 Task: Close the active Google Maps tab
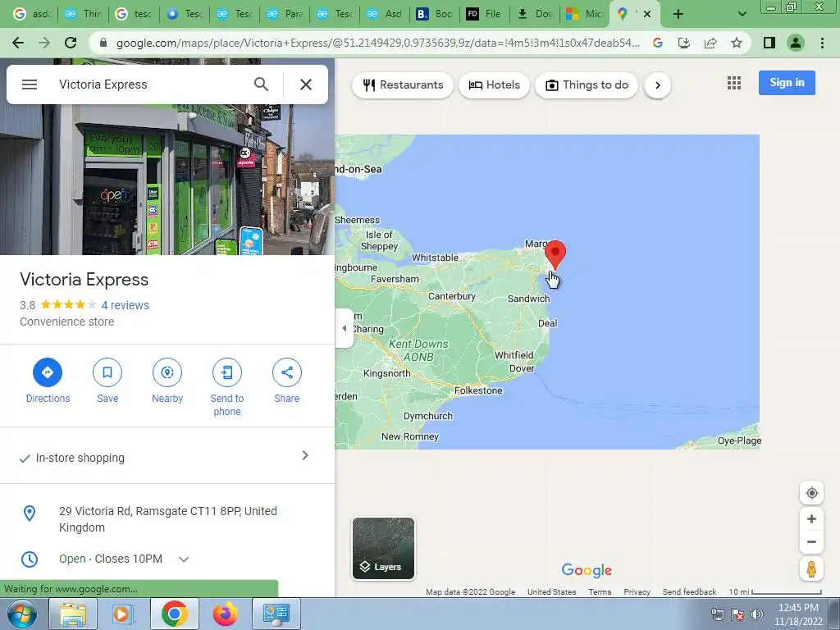[x=647, y=15]
